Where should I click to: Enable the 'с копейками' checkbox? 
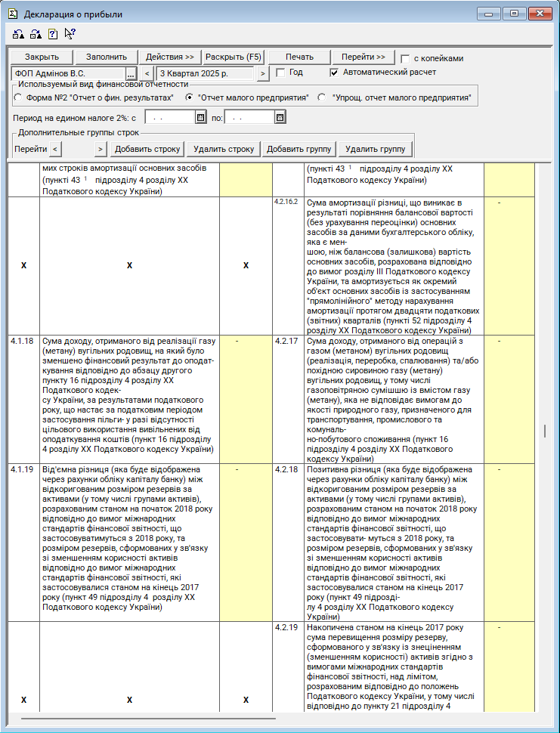(x=405, y=59)
